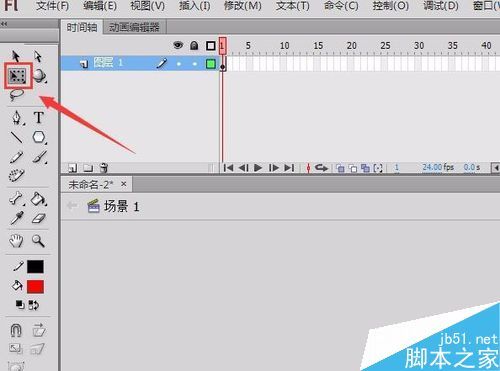Screen dimensions: 500x371
Task: Select the Zoom magnifier tool
Action: [38, 241]
